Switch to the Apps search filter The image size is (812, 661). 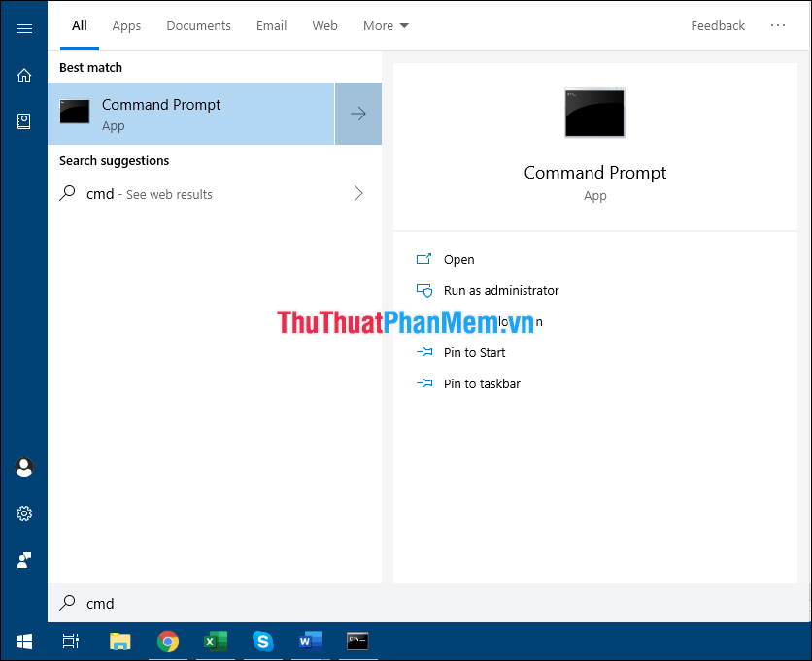pos(126,25)
